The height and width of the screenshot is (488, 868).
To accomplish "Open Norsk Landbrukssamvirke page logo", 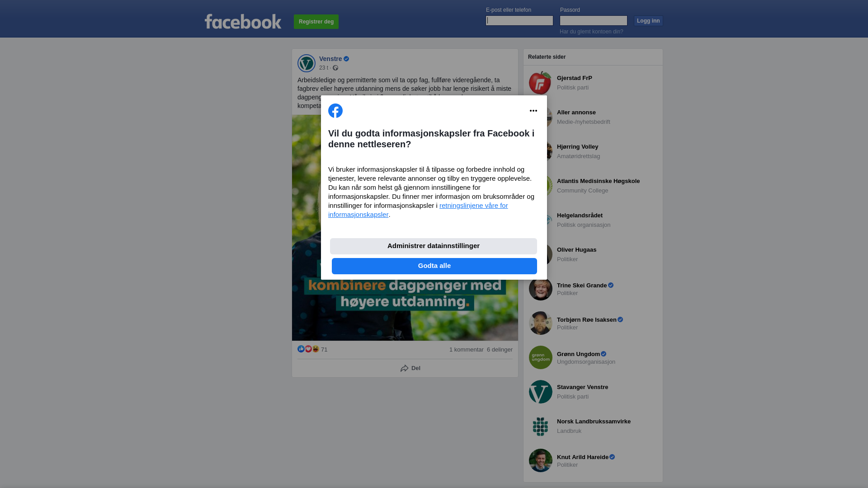I will (x=541, y=426).
